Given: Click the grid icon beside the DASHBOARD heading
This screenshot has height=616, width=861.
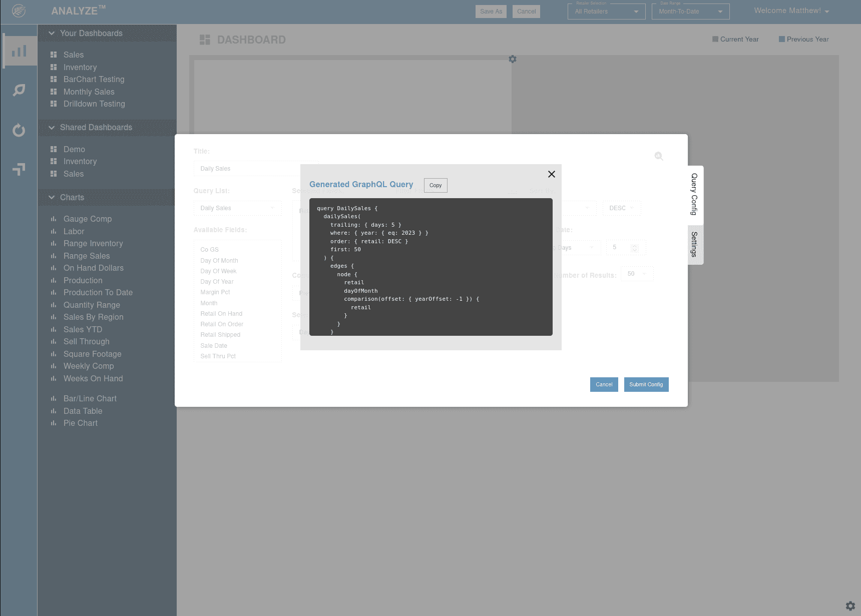Looking at the screenshot, I should tap(204, 39).
